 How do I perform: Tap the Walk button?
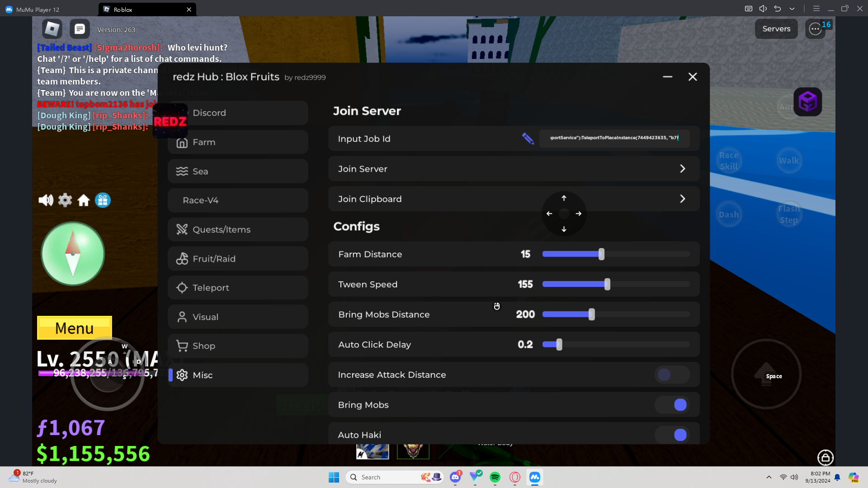tap(788, 160)
